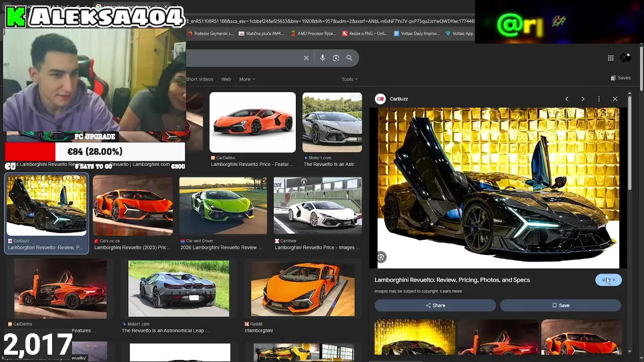Switch to the Web results tab
Image resolution: width=644 pixels, height=362 pixels.
tap(226, 79)
